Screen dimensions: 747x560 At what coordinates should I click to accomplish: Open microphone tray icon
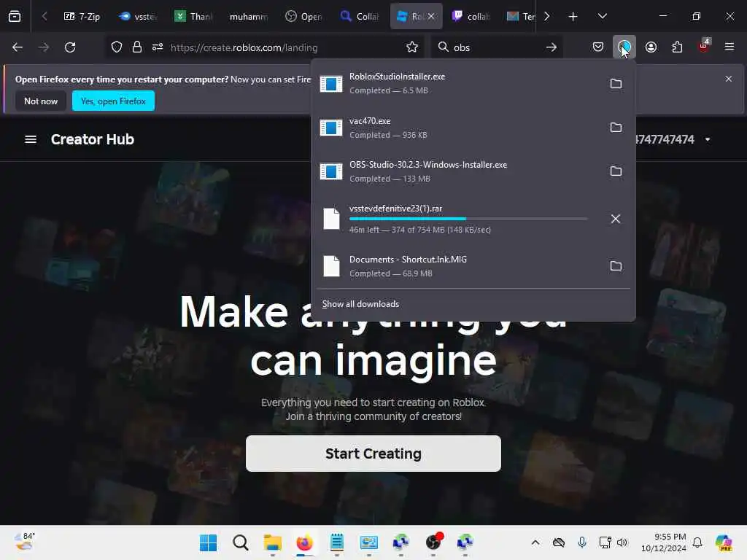click(581, 542)
